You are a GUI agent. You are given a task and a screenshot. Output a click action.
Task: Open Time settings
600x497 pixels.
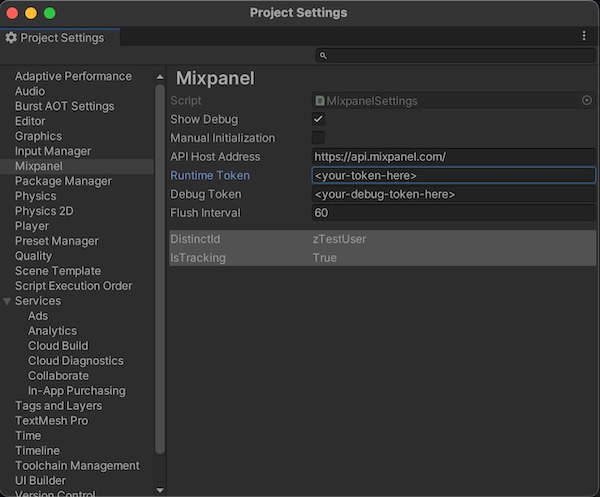point(28,435)
